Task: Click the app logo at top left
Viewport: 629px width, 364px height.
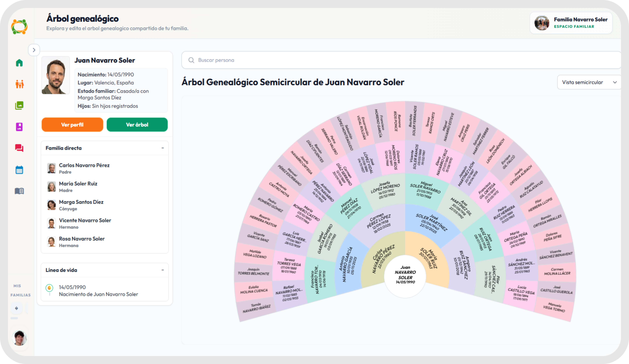Action: pos(19,27)
